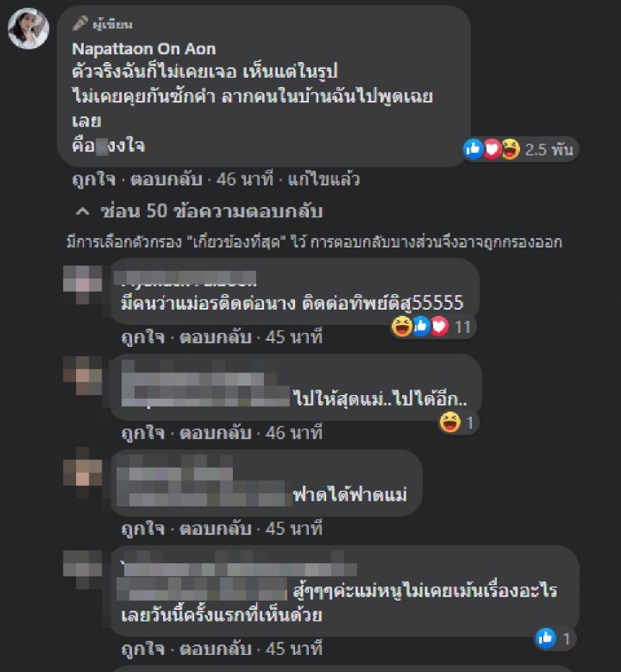Click ตอบกลับ under the author's main comment
Screen dimensions: 621x672
click(166, 179)
